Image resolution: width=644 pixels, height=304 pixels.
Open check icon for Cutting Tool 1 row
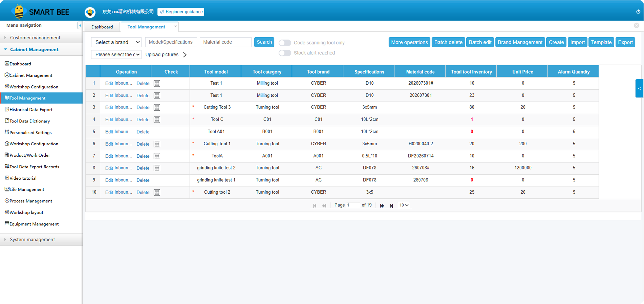tap(157, 144)
